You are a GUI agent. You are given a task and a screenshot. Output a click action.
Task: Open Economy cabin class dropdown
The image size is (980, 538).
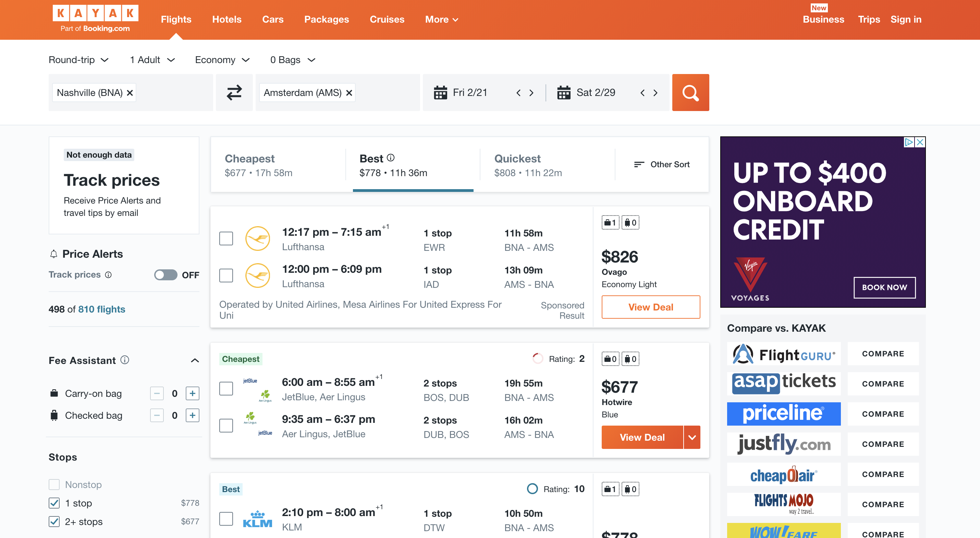point(222,60)
